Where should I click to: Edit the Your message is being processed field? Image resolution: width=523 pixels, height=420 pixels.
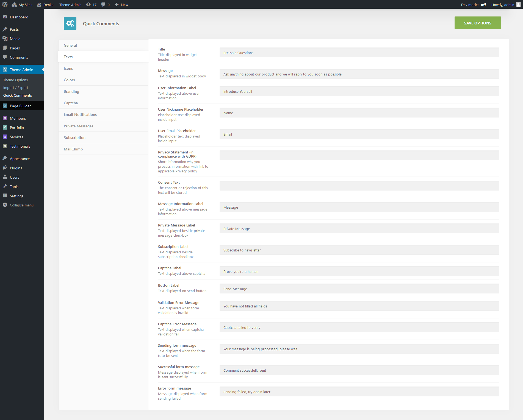click(x=359, y=349)
